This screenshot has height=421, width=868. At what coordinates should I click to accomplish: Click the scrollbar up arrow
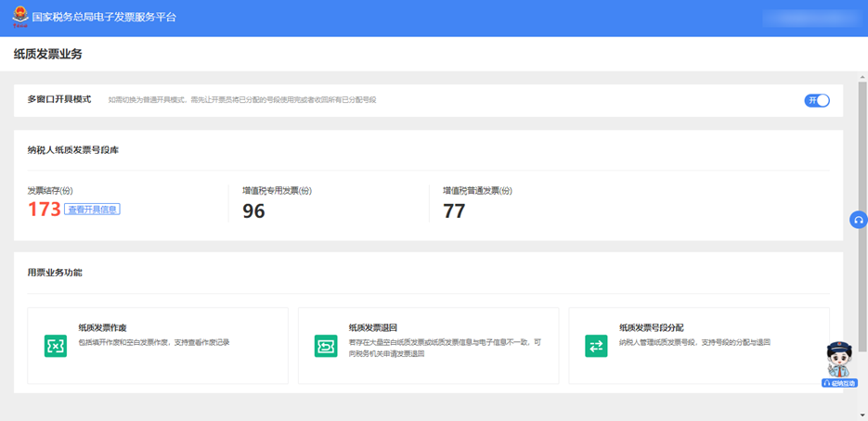point(862,77)
